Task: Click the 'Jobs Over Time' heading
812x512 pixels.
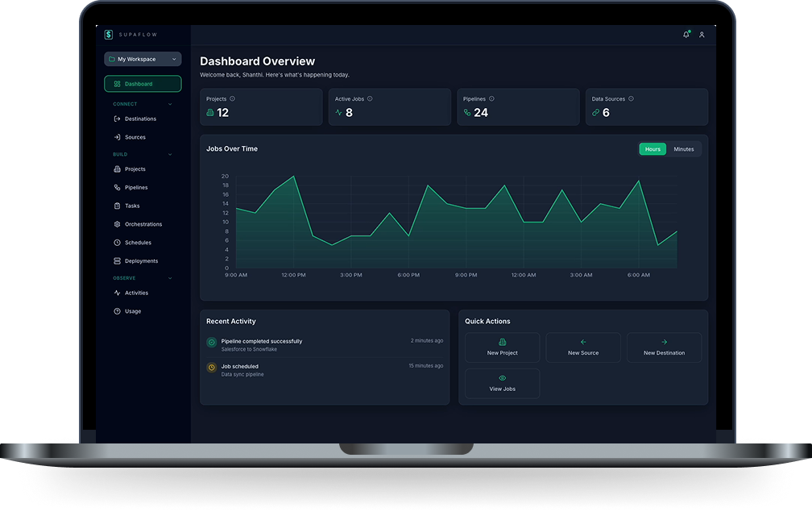Action: click(x=232, y=148)
